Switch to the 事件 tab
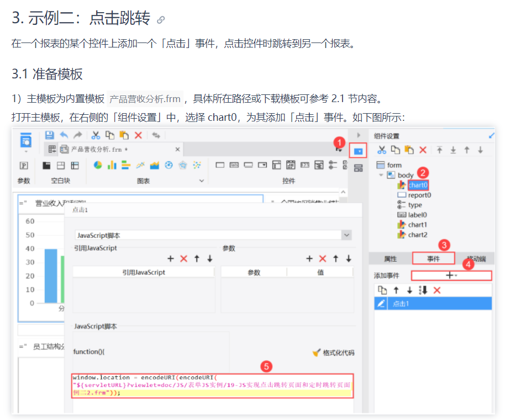 pos(433,259)
